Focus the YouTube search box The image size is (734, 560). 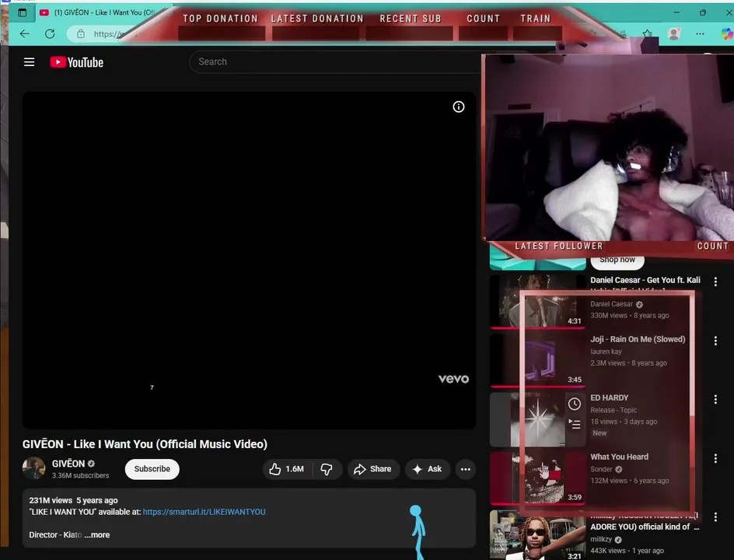337,61
